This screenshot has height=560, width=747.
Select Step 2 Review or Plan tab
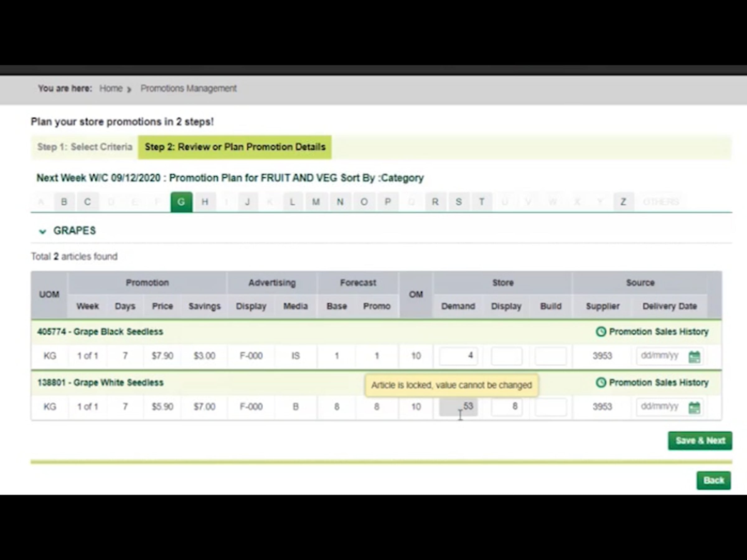(x=235, y=147)
